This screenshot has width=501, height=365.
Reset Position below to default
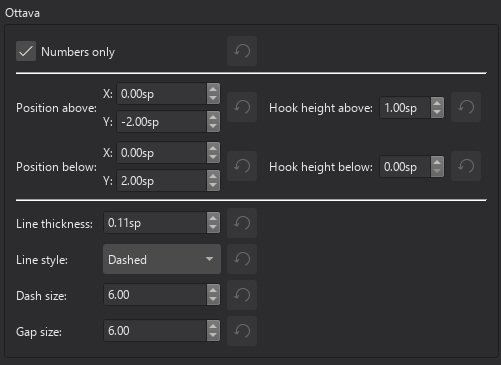pos(242,166)
